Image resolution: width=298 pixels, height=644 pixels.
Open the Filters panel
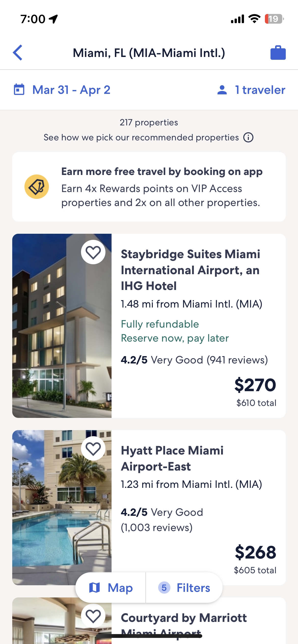(193, 588)
